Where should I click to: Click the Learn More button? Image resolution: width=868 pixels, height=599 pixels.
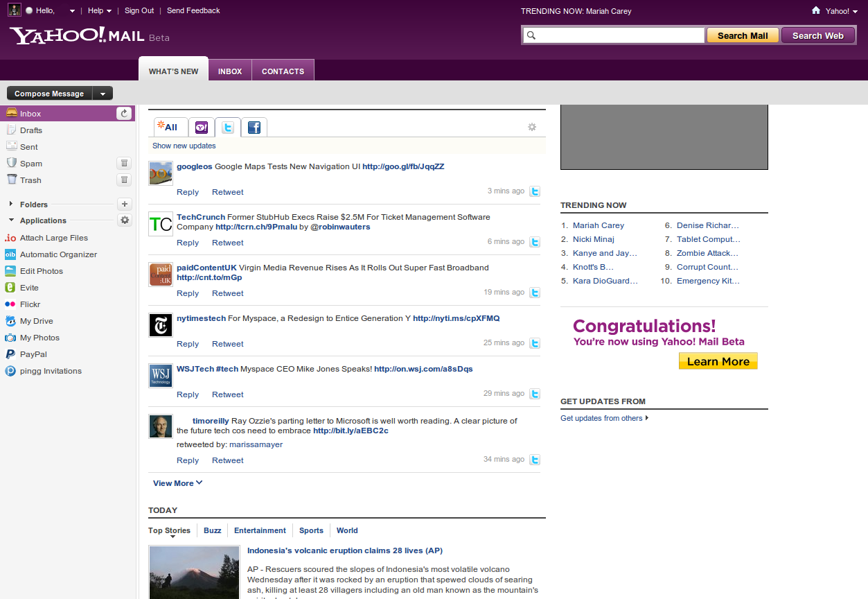click(718, 361)
